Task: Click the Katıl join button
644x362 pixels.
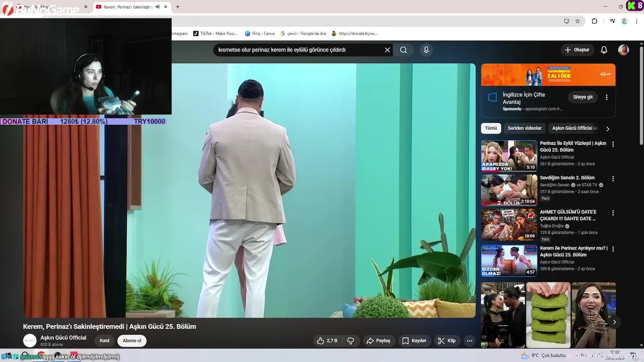Action: 105,340
